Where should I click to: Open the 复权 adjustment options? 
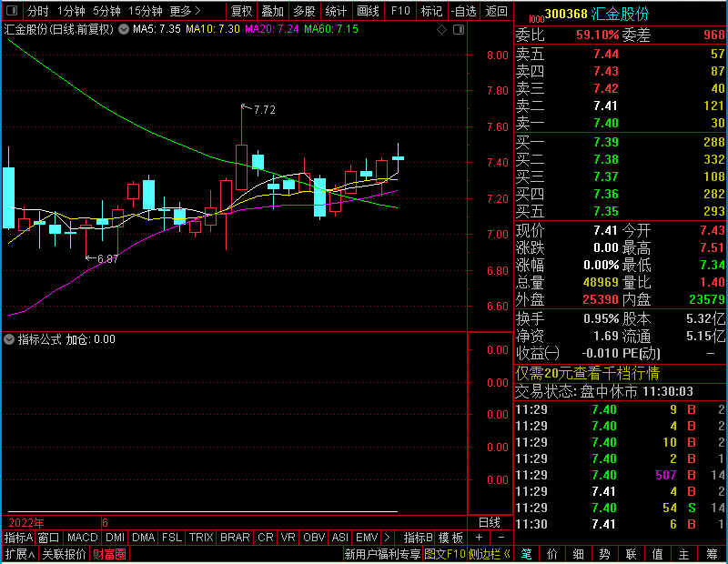tap(241, 11)
